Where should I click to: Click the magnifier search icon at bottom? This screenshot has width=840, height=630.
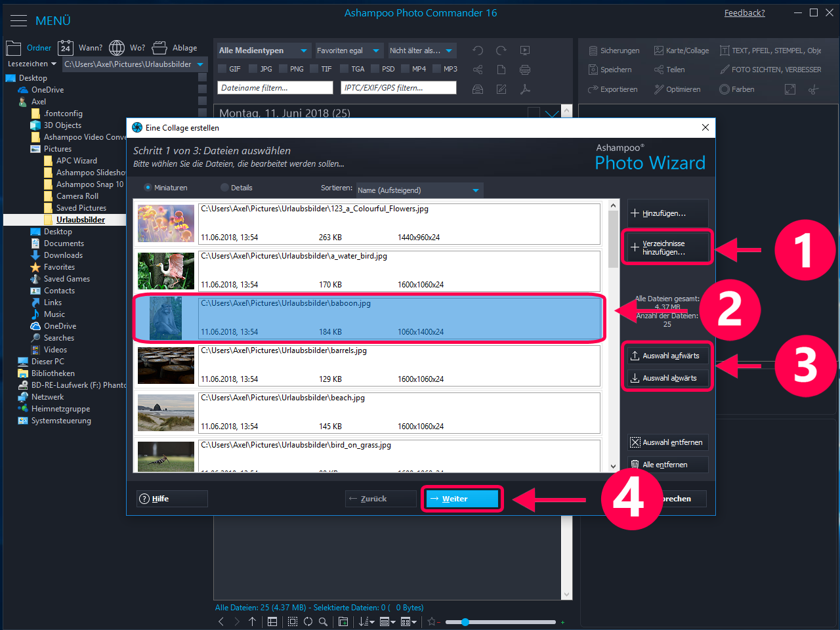tap(323, 621)
